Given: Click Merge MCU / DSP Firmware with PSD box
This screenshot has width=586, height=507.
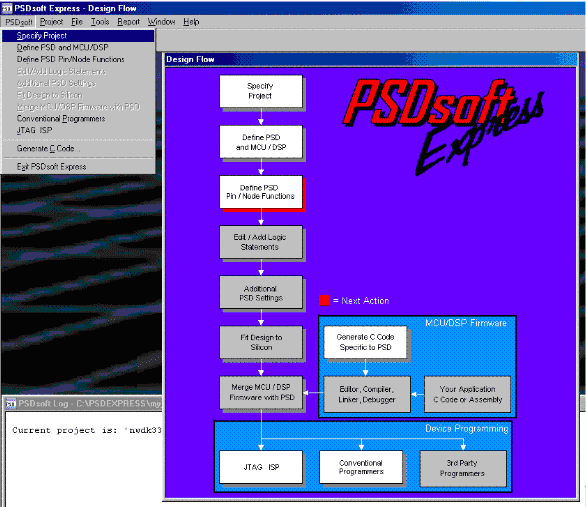Looking at the screenshot, I should 261,392.
